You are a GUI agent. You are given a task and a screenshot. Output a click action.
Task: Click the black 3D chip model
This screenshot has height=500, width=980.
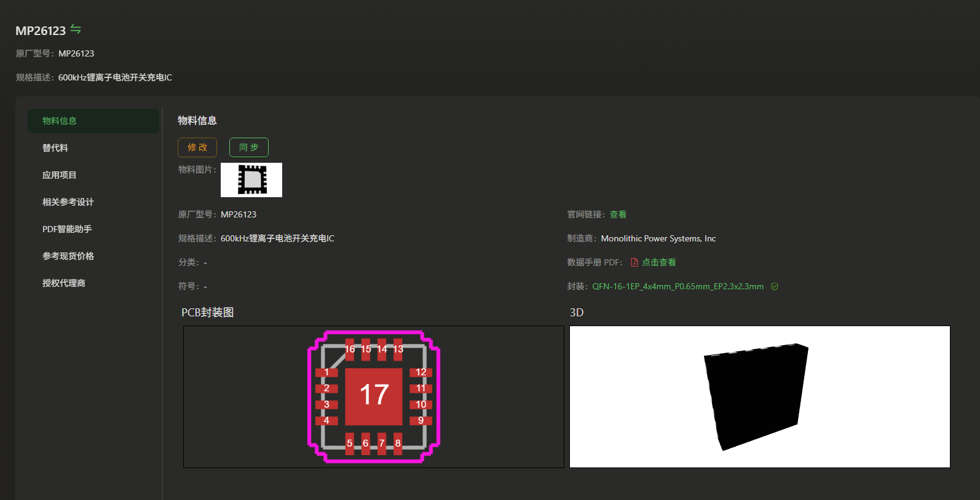point(756,396)
